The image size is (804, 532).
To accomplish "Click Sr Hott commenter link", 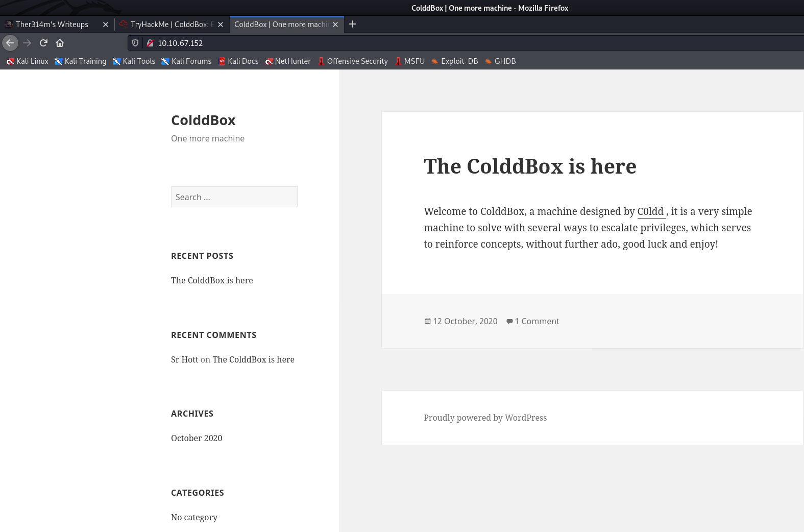I will [x=185, y=359].
